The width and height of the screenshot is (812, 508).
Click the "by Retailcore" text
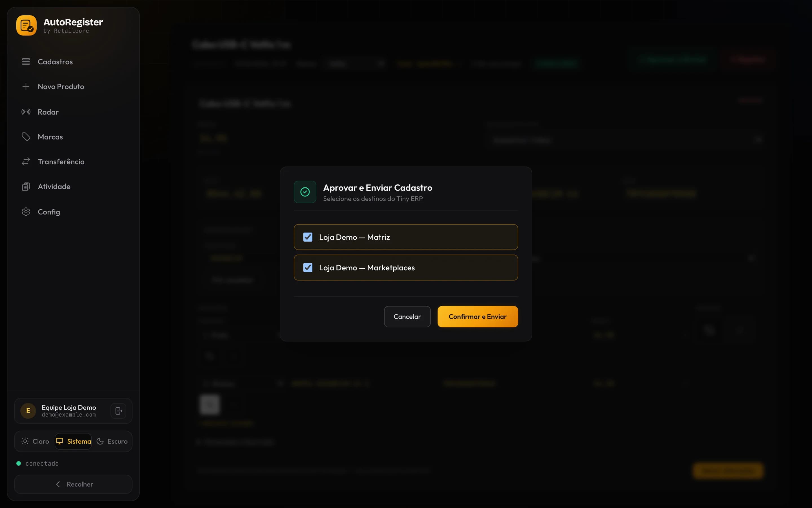66,31
